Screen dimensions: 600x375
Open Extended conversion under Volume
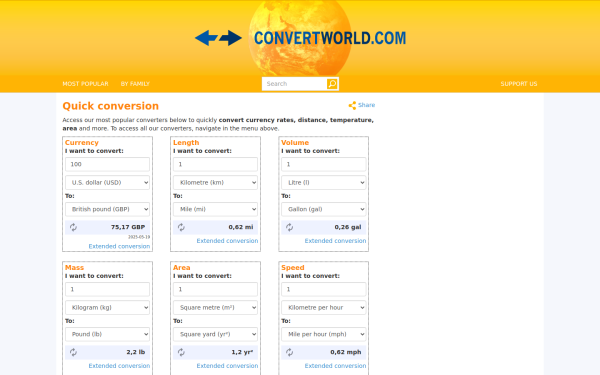click(x=335, y=241)
